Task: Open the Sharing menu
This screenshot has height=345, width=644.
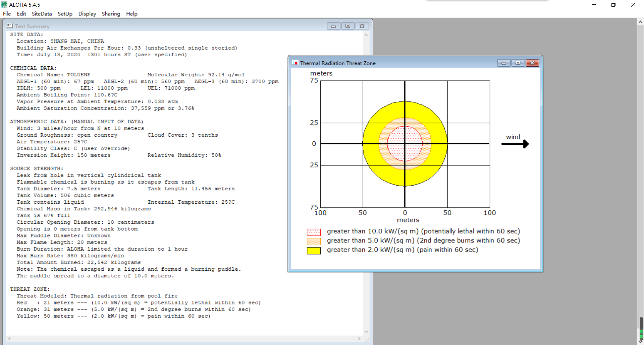Action: pyautogui.click(x=111, y=14)
